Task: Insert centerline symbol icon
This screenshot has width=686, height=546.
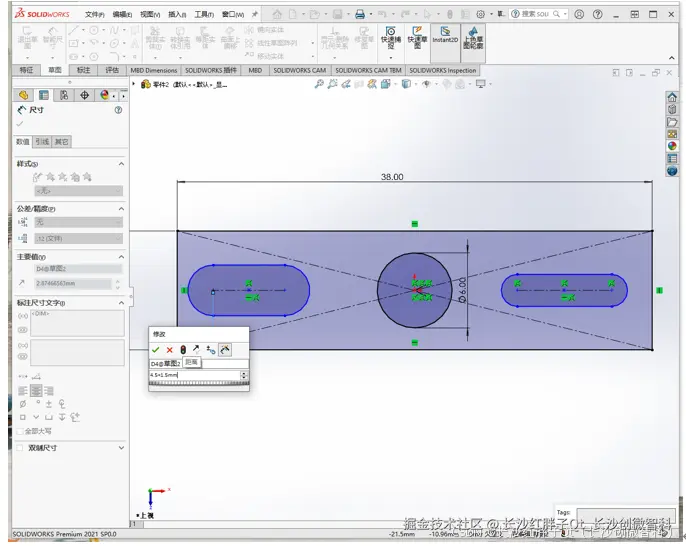Action: point(62,404)
